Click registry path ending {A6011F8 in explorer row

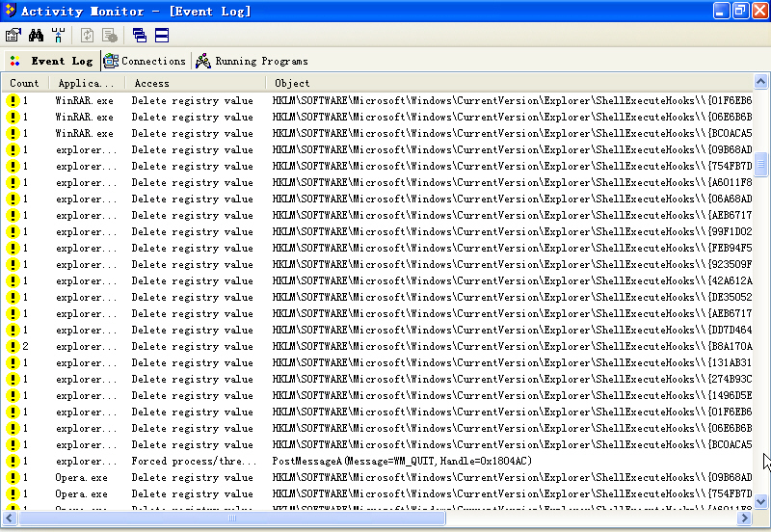[512, 182]
